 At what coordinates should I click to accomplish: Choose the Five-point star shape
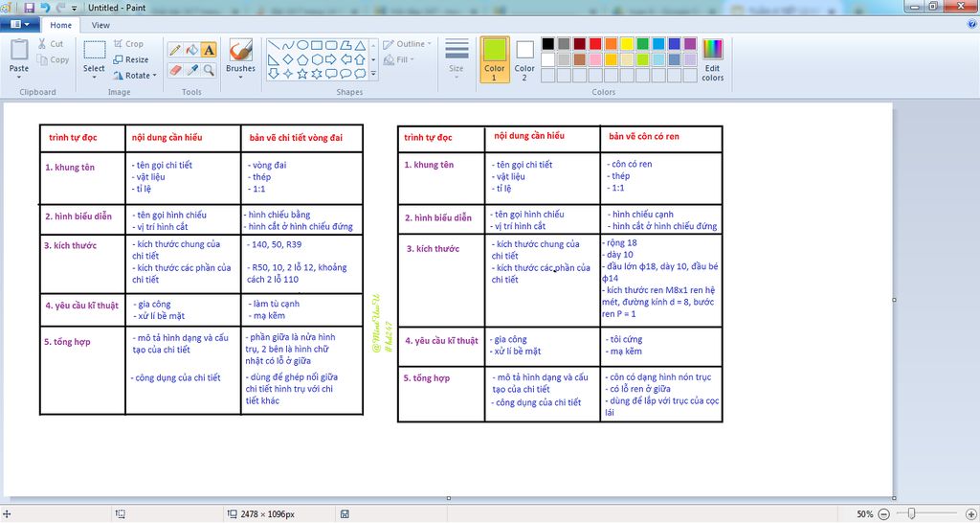(x=302, y=74)
